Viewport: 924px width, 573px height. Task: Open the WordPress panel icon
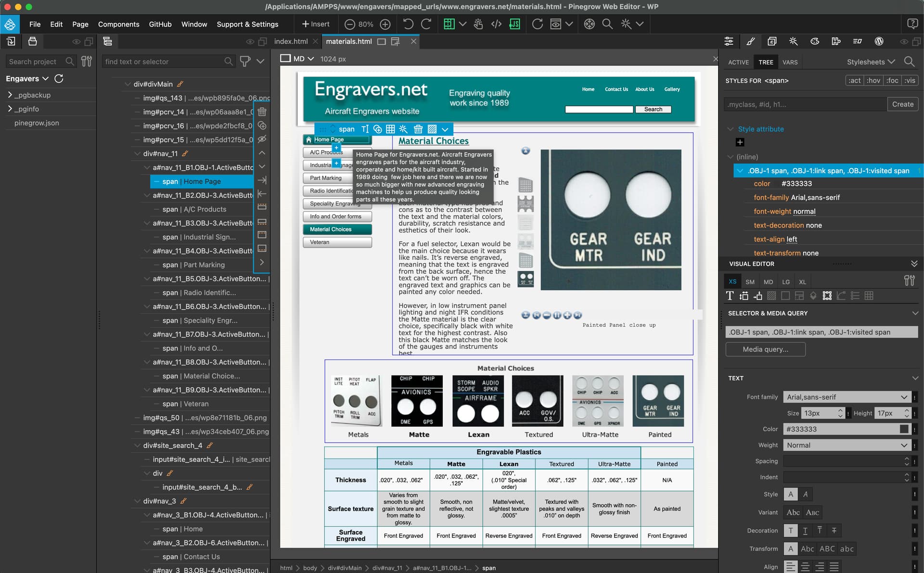879,41
